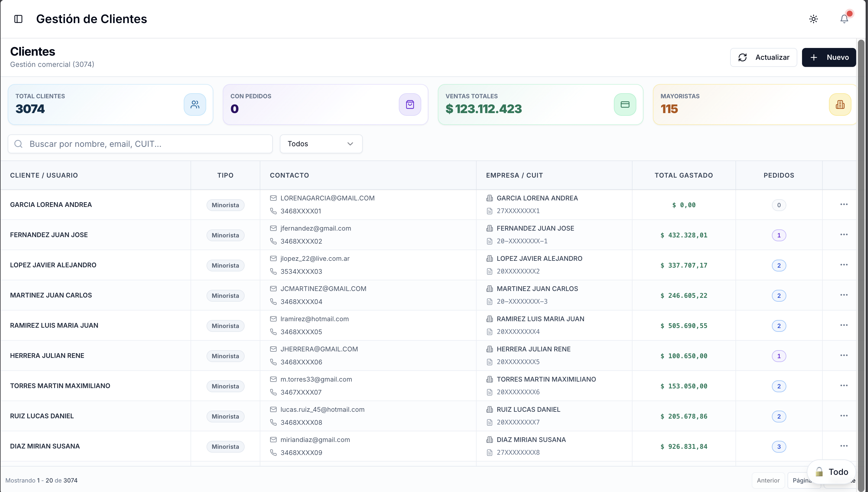The image size is (868, 492).
Task: Click the Ventas Totales credit card icon
Action: coord(625,104)
